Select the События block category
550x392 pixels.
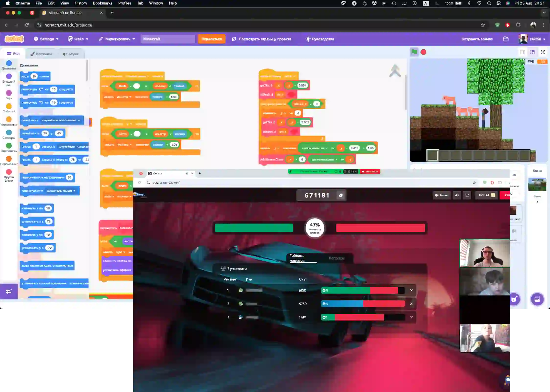point(9,108)
